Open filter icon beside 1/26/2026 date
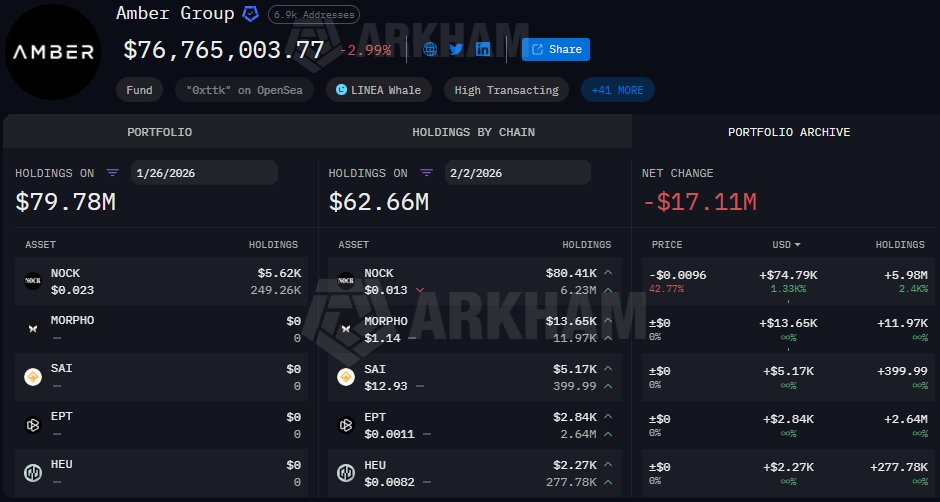Screen dimensions: 940x502 pos(113,173)
